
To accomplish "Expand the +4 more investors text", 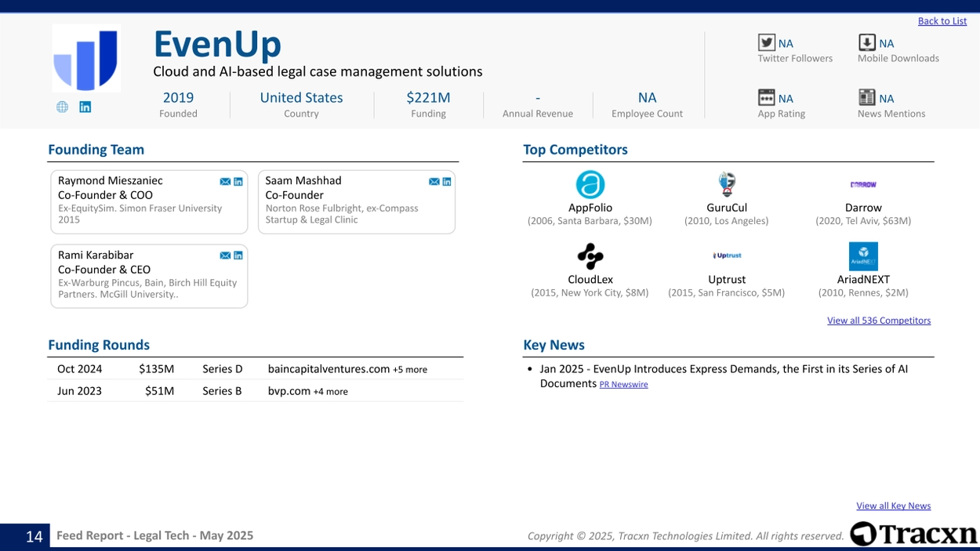I will (x=331, y=392).
